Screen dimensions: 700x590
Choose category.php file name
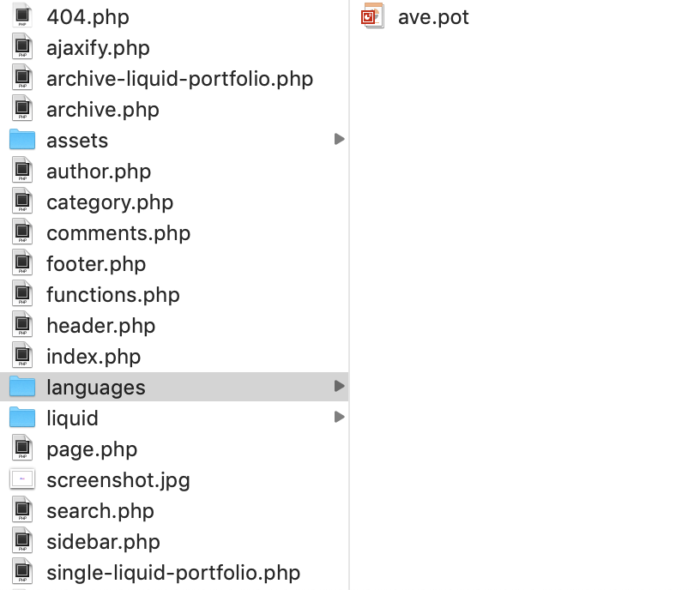110,202
